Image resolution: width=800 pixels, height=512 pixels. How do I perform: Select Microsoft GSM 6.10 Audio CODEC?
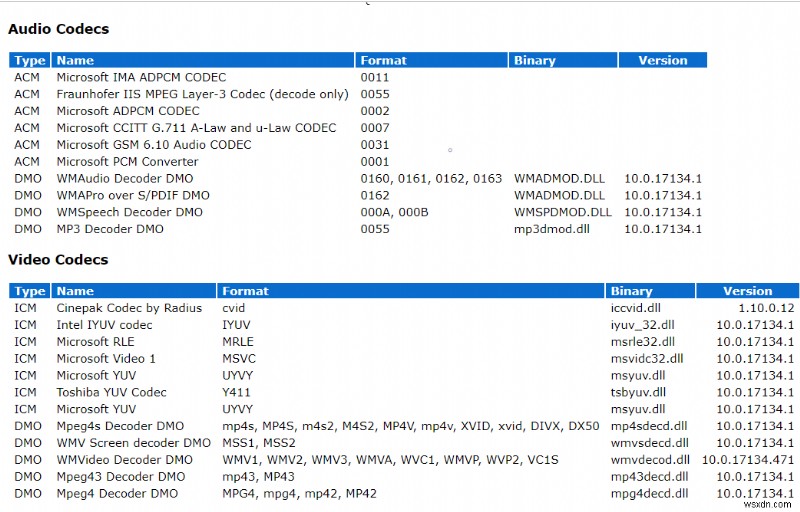click(x=154, y=145)
